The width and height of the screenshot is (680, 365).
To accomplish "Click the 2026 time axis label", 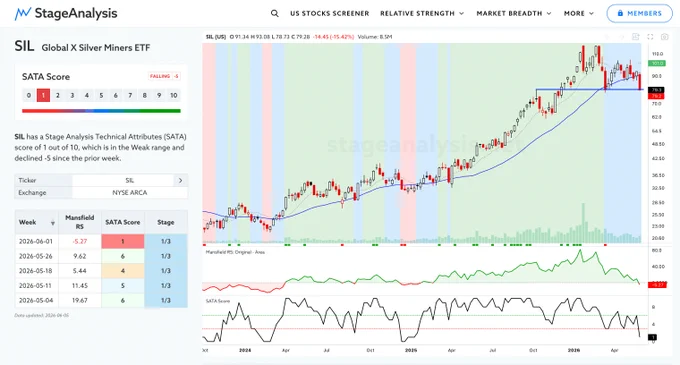I will pyautogui.click(x=574, y=350).
